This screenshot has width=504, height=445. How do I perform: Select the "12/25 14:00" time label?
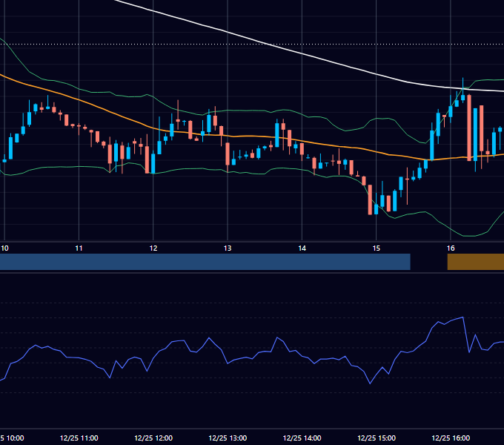[302, 438]
